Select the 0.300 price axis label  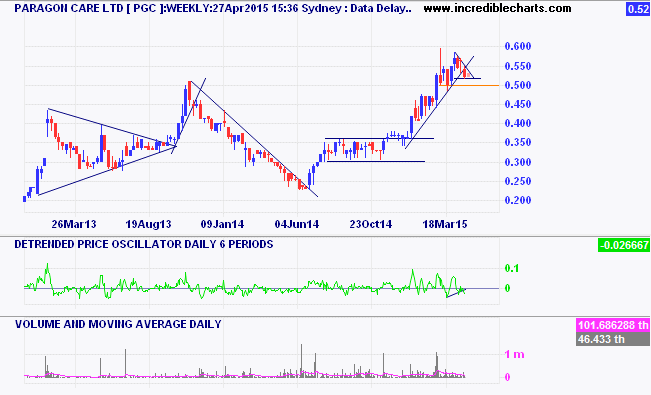coord(518,162)
